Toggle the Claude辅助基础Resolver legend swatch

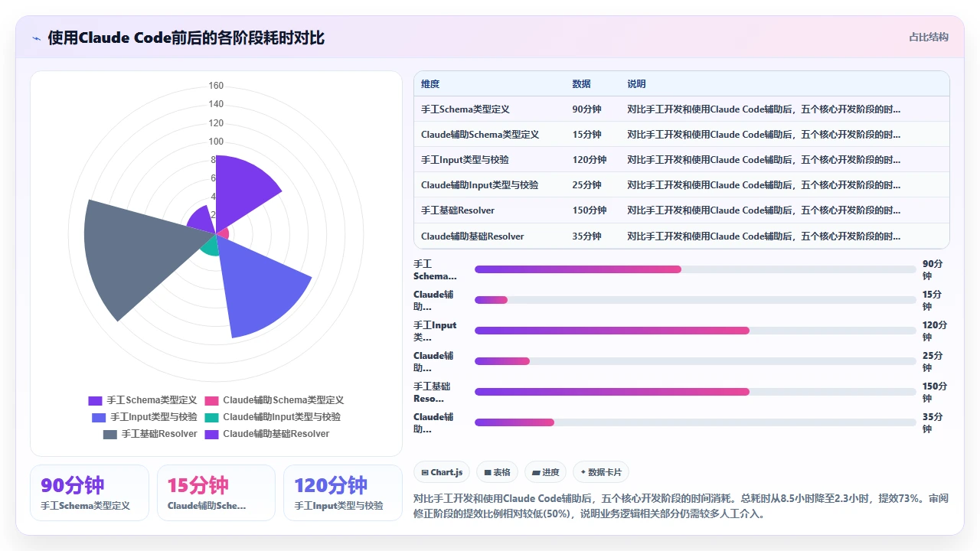tap(211, 434)
